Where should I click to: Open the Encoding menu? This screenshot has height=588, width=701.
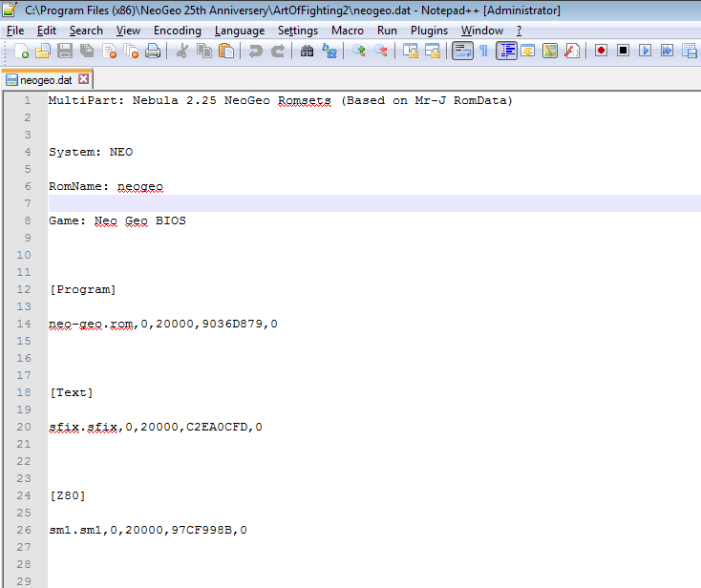(178, 31)
